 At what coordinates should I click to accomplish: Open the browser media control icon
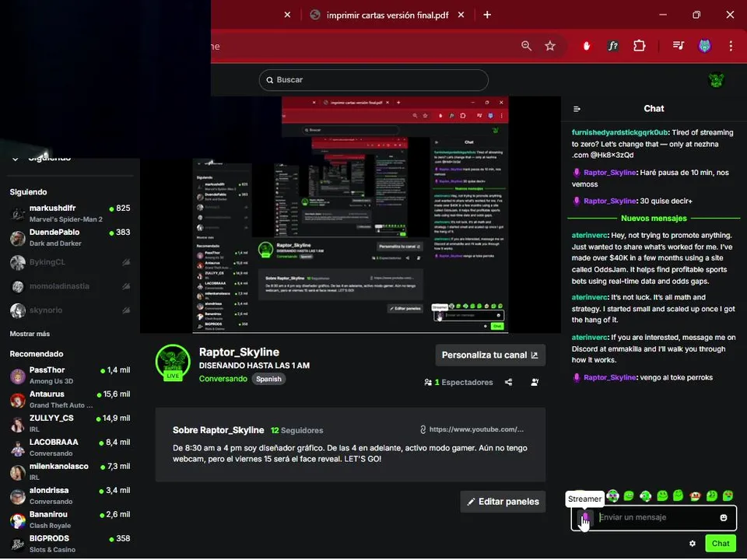click(679, 46)
